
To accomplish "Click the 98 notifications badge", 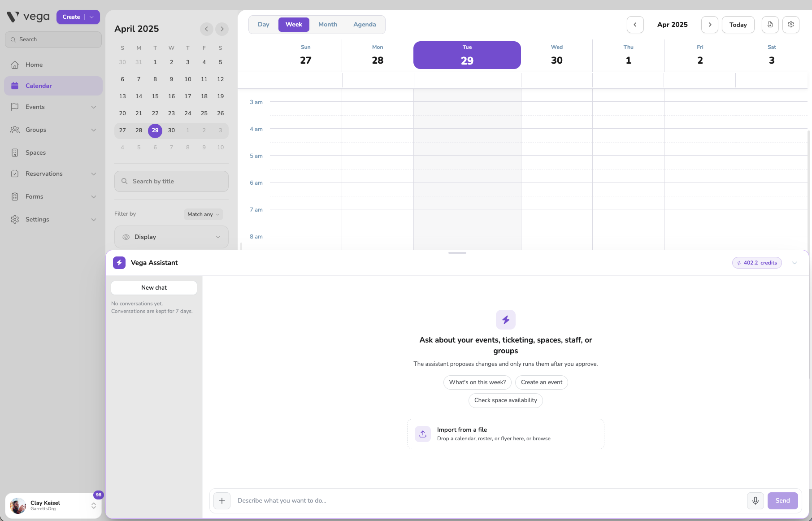I will 98,495.
